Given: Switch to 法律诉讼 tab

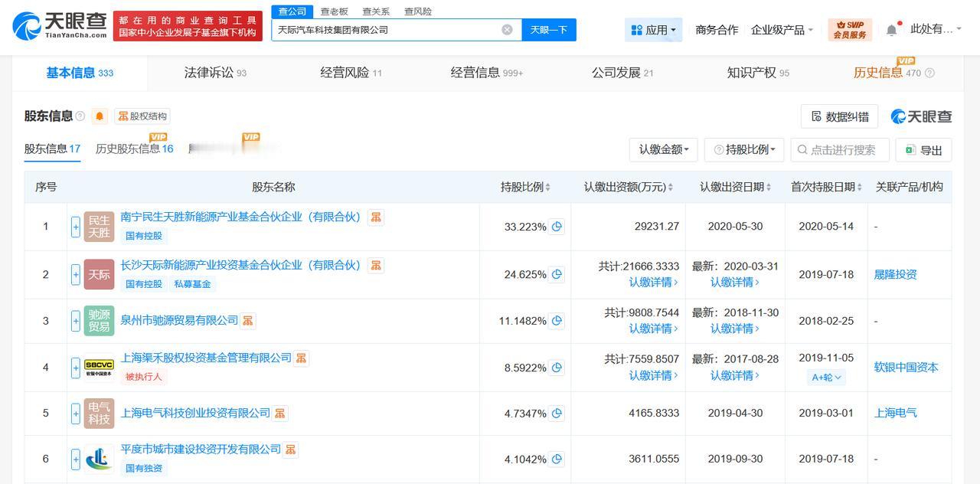Looking at the screenshot, I should tap(215, 73).
